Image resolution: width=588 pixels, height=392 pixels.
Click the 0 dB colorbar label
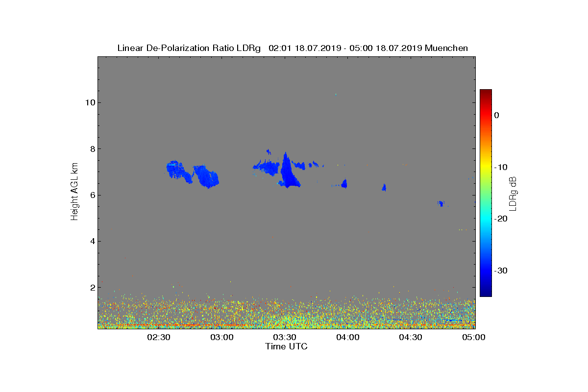pyautogui.click(x=497, y=115)
